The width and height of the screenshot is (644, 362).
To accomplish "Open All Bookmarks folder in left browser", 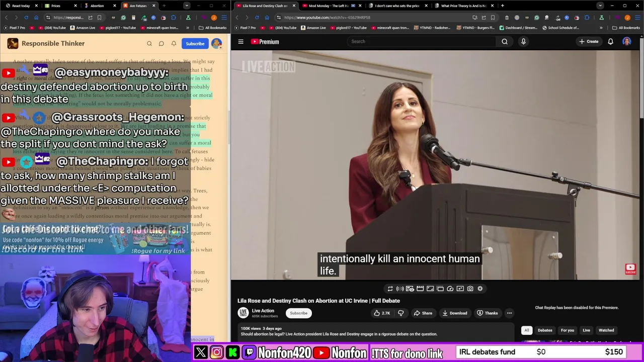I will pyautogui.click(x=213, y=28).
